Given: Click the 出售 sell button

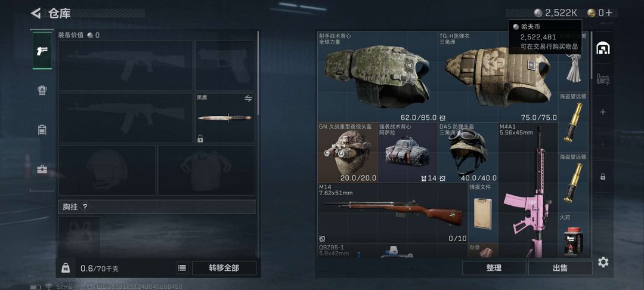Looking at the screenshot, I should [560, 268].
